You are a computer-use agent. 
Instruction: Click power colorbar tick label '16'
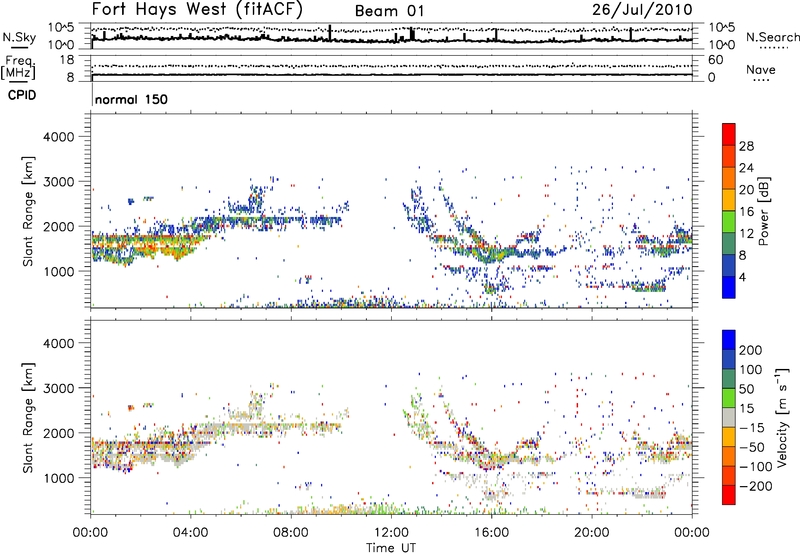(x=746, y=212)
